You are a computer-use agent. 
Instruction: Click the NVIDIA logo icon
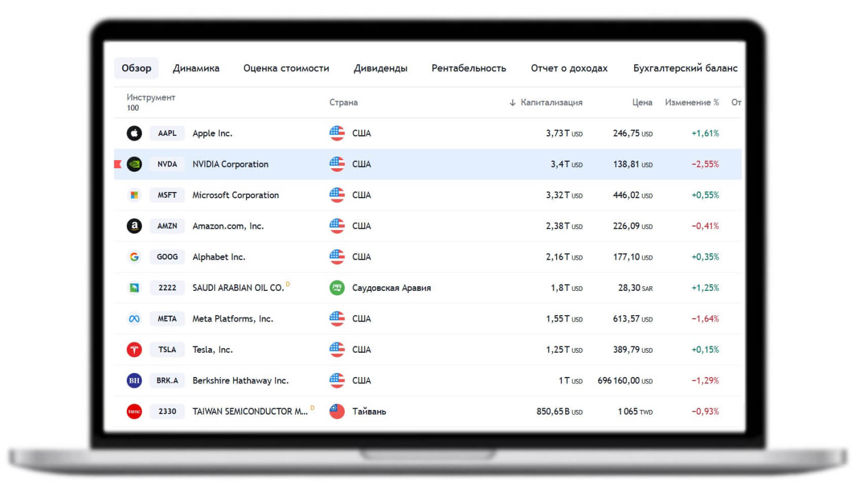click(134, 164)
